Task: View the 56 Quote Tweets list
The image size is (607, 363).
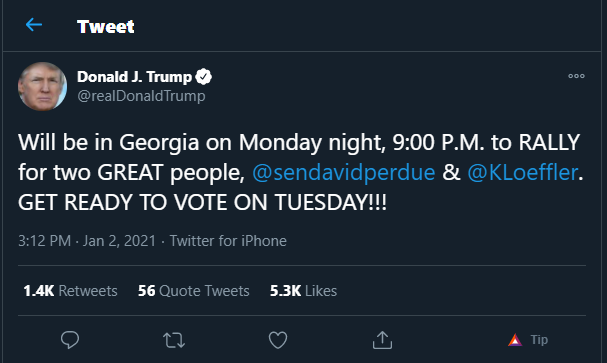Action: point(194,291)
